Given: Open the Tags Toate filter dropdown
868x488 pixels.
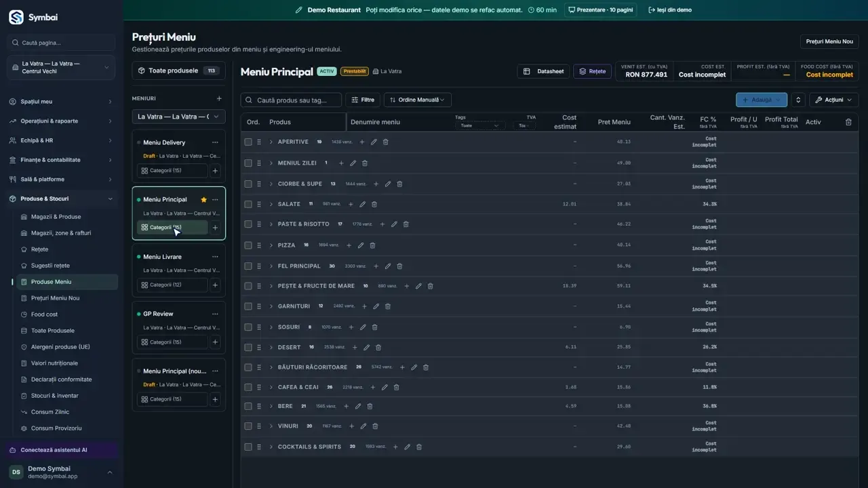Looking at the screenshot, I should [479, 125].
